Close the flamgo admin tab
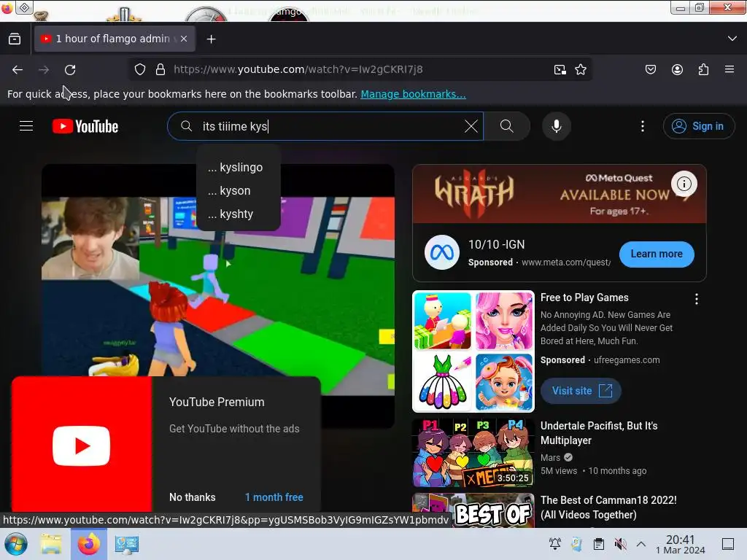Screen dimensions: 747x560 (184, 39)
